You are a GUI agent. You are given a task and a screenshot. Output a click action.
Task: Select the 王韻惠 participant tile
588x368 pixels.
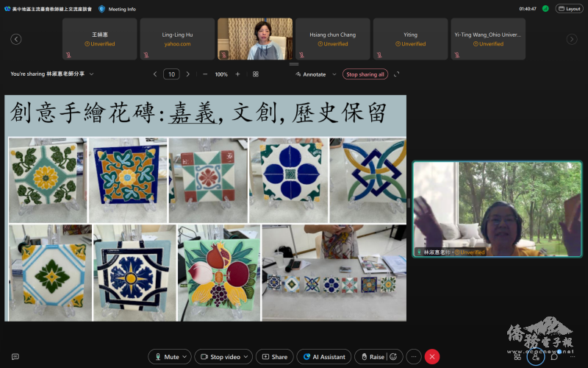(100, 39)
